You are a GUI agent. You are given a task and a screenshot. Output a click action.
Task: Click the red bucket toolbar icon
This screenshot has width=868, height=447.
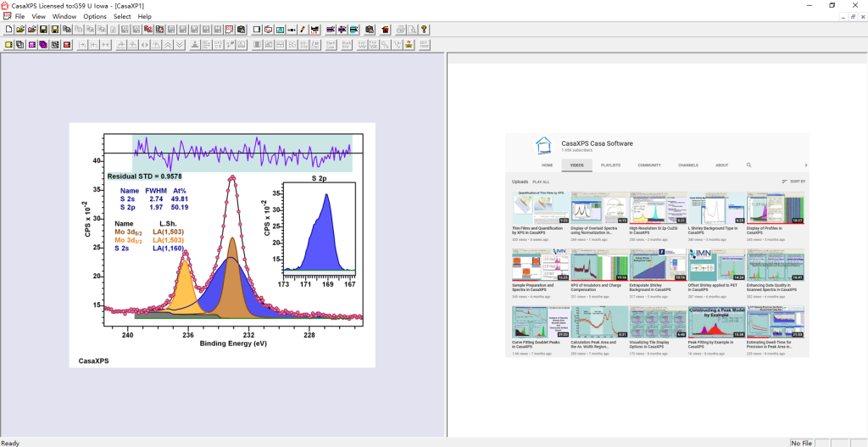pyautogui.click(x=385, y=30)
